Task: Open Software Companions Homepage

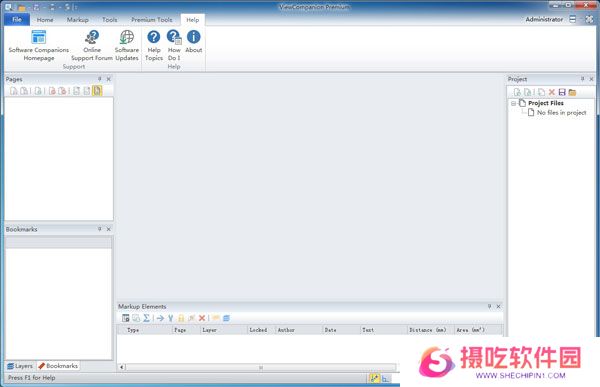Action: 39,46
